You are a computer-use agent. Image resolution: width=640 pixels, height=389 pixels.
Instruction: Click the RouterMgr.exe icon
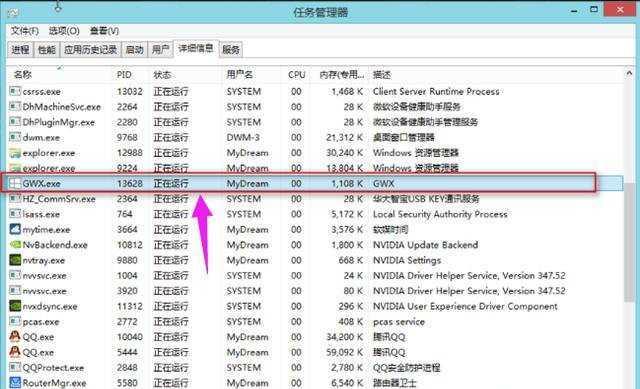15,383
